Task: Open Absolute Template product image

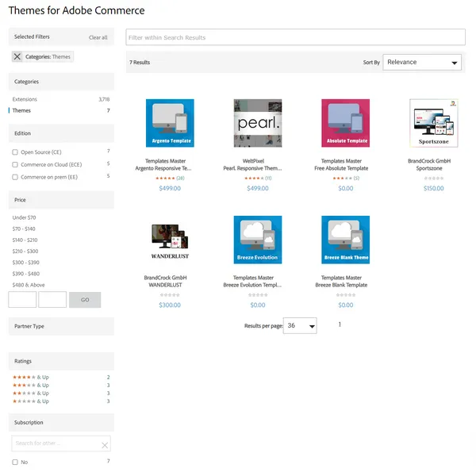Action: coord(345,123)
